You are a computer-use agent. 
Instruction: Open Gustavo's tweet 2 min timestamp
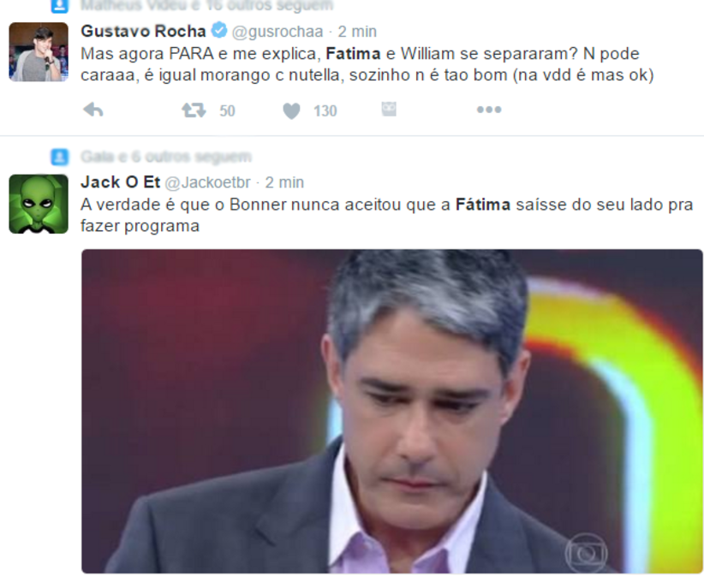coord(357,32)
